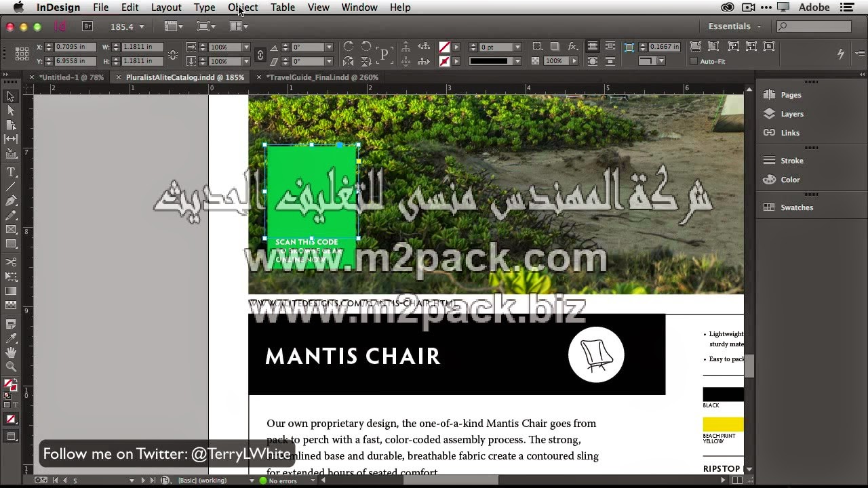Click the Quick Apply lightning icon
This screenshot has width=868, height=488.
[841, 54]
